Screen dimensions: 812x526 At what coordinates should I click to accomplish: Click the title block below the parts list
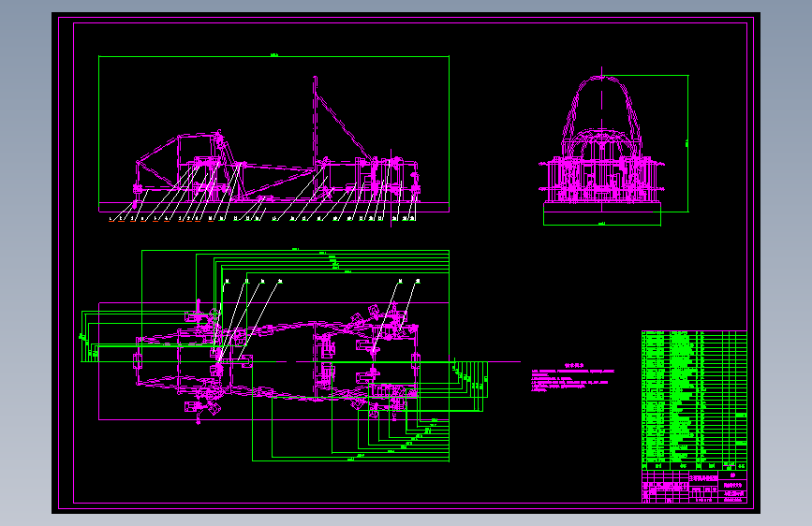click(694, 486)
